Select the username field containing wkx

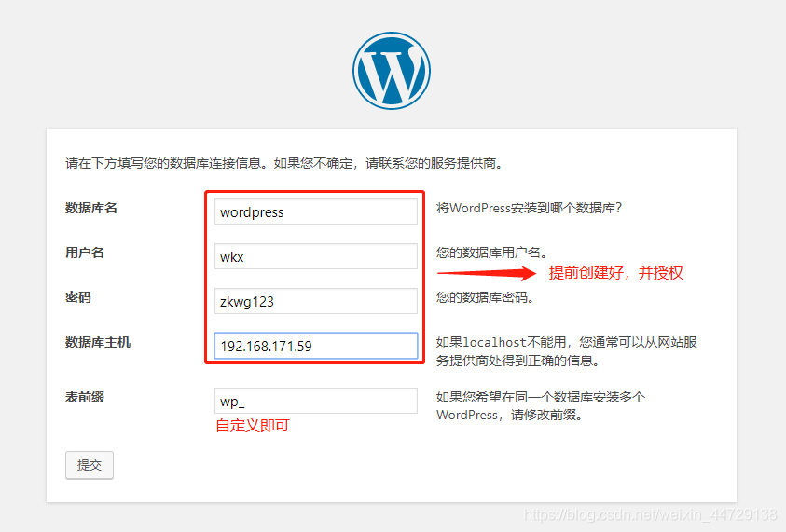pyautogui.click(x=316, y=256)
